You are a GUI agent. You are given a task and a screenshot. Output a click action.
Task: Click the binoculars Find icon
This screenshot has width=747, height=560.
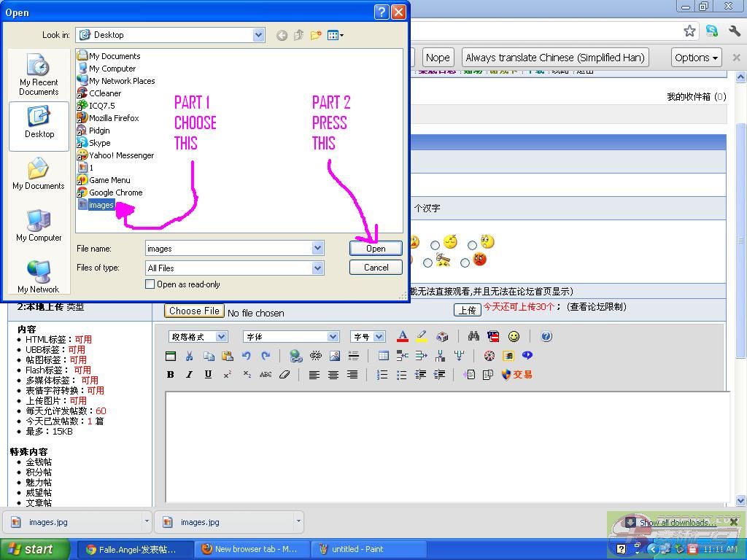[x=473, y=336]
